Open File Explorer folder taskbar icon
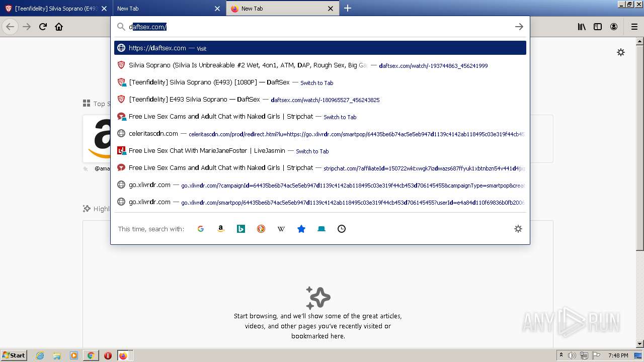 click(x=57, y=355)
